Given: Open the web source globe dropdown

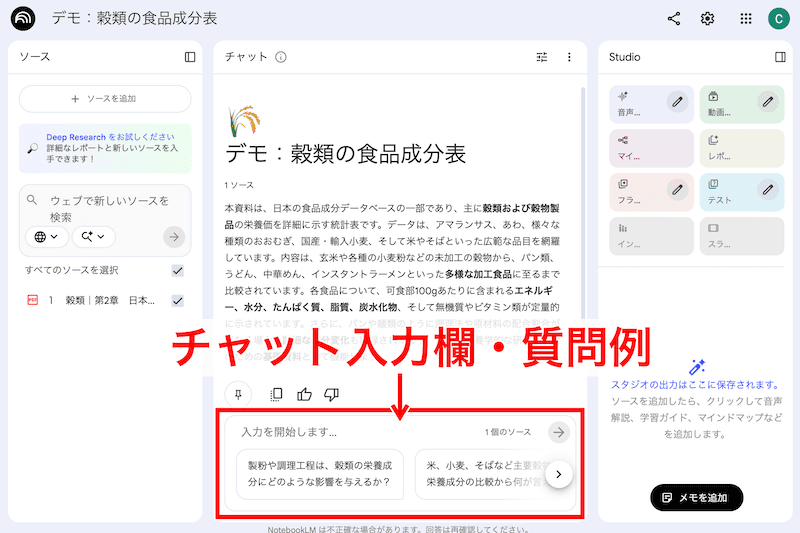Looking at the screenshot, I should (47, 237).
